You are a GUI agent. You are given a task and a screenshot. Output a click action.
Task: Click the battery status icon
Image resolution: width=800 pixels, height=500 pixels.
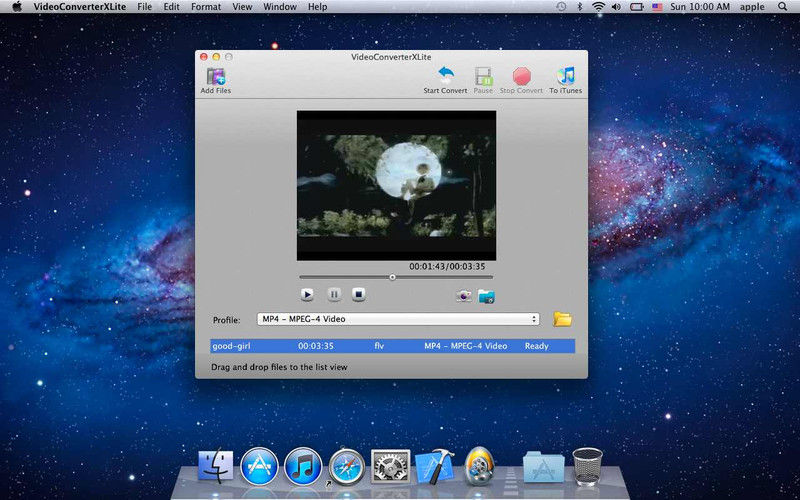point(637,7)
